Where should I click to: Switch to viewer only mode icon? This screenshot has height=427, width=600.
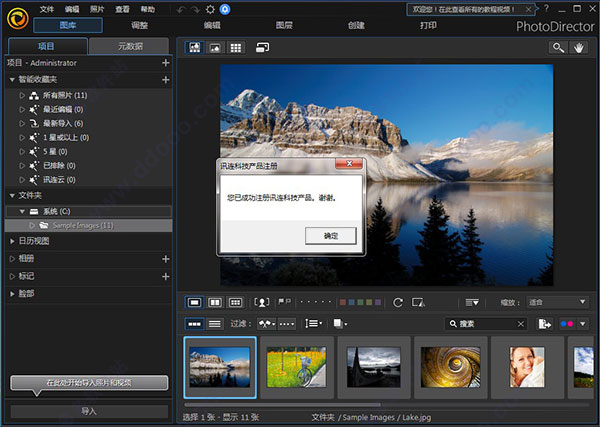point(215,47)
